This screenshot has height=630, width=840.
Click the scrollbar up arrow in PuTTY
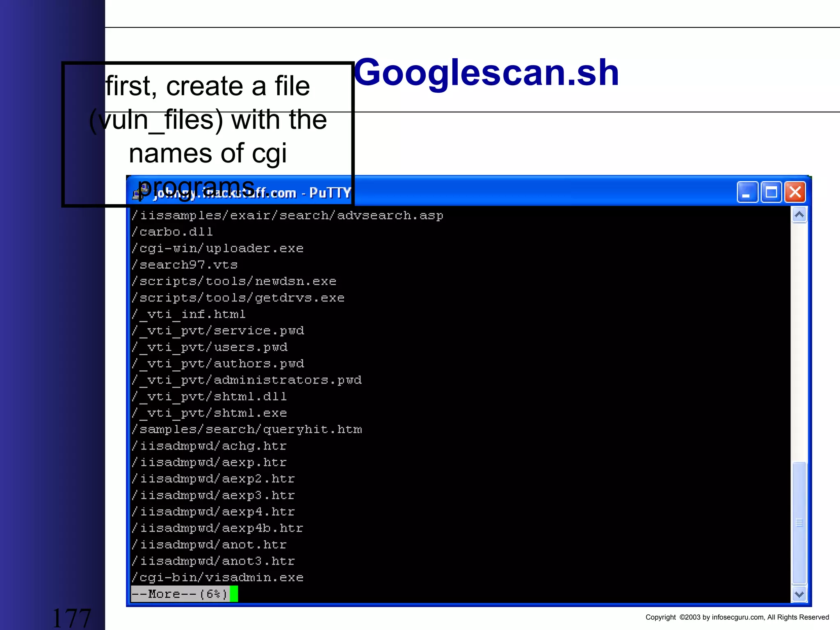click(x=799, y=215)
